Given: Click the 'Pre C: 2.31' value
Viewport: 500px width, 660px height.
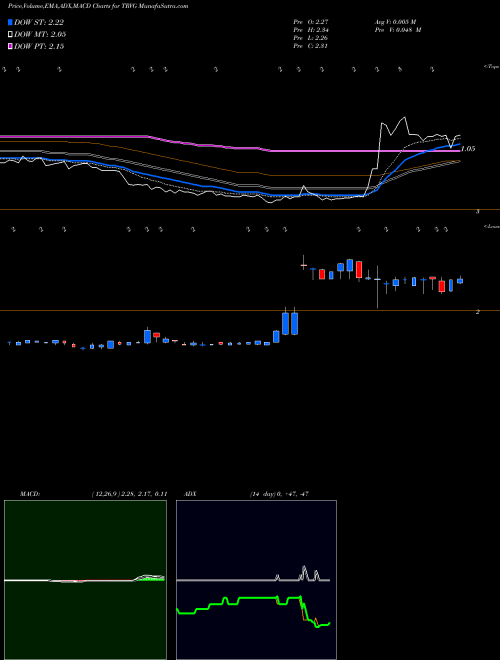Looking at the screenshot, I should tap(311, 45).
